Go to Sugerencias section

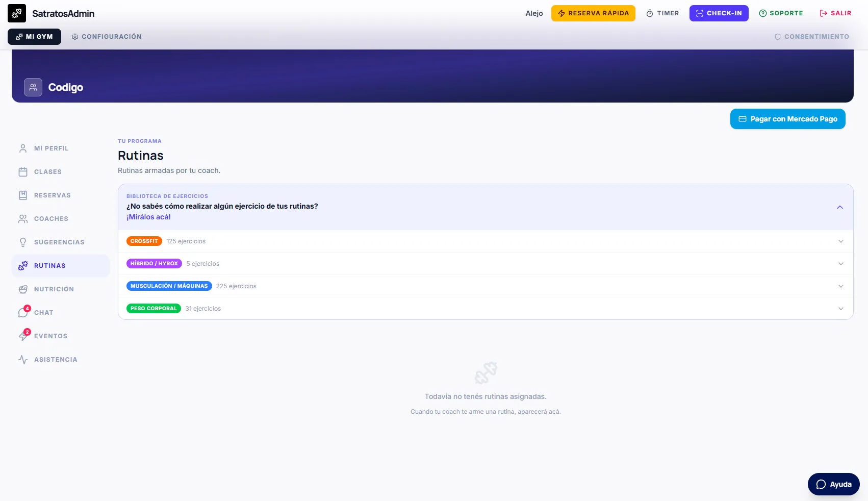tap(61, 242)
